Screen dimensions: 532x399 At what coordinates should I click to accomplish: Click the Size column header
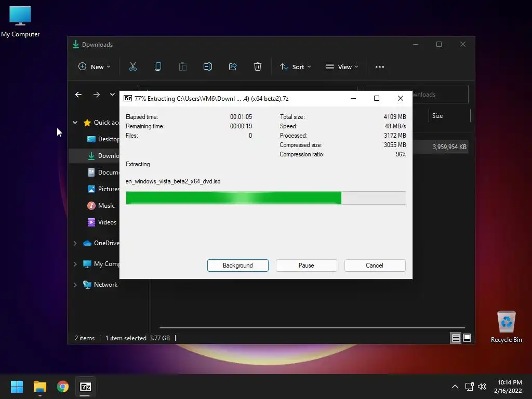pos(449,116)
